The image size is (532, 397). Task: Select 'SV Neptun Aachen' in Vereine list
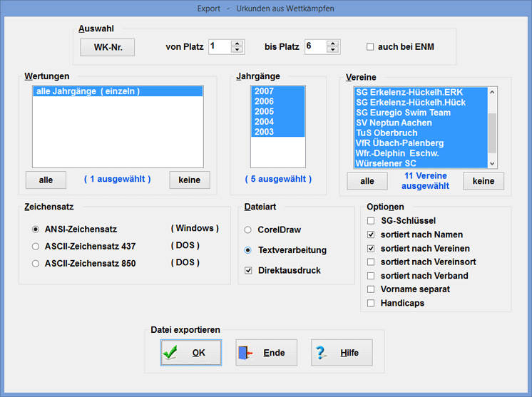394,123
